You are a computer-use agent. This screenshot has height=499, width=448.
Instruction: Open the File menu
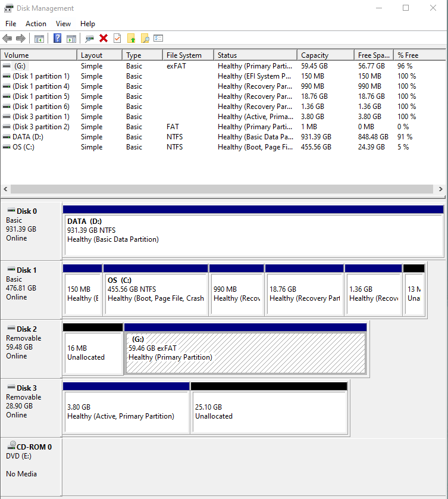coord(11,24)
